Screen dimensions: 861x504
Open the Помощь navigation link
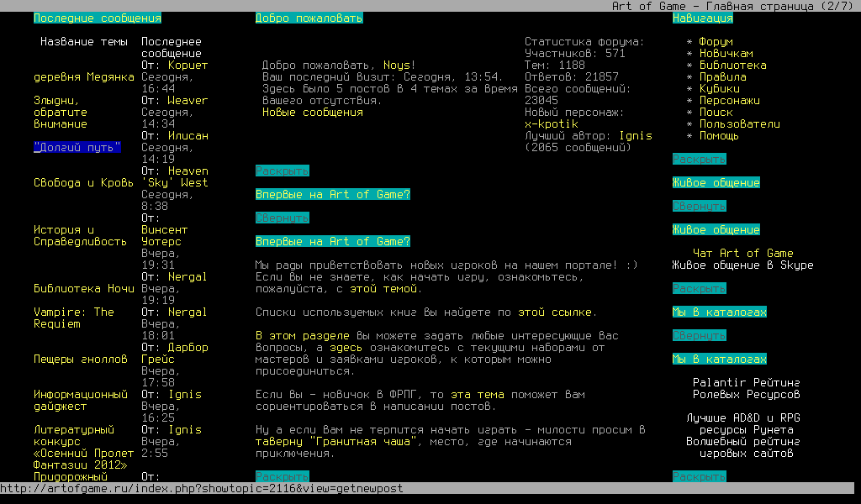click(719, 135)
